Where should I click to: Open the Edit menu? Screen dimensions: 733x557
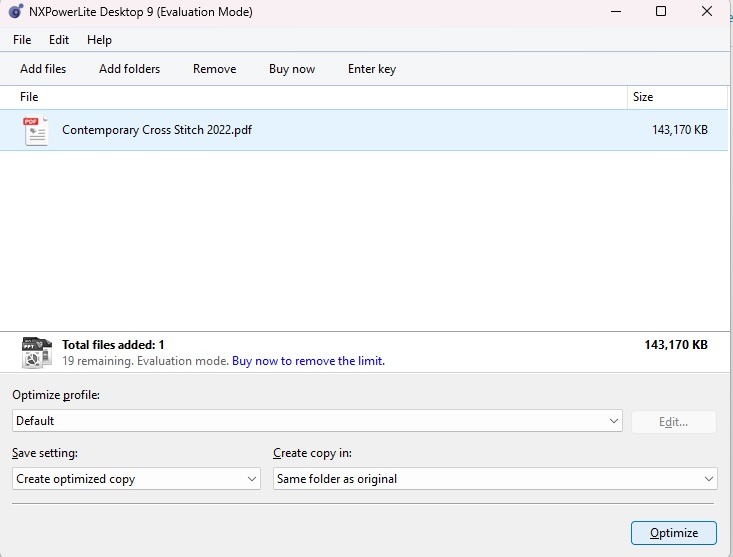[59, 40]
